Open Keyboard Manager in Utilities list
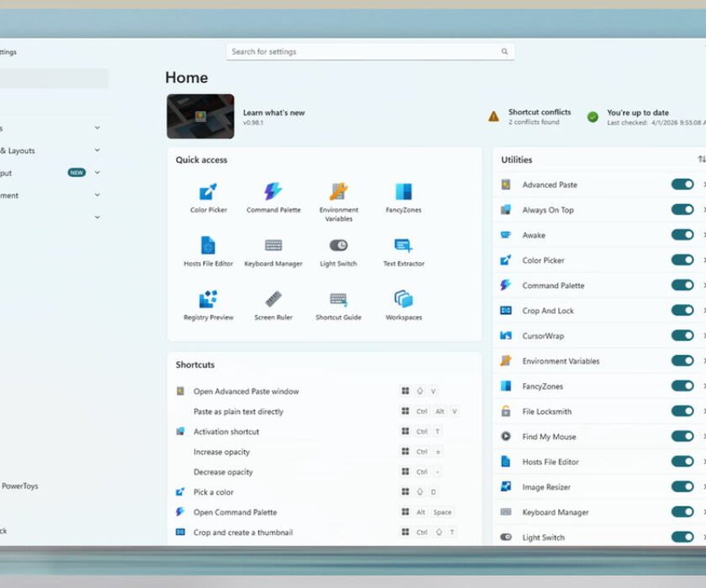Image resolution: width=706 pixels, height=588 pixels. coord(556,512)
